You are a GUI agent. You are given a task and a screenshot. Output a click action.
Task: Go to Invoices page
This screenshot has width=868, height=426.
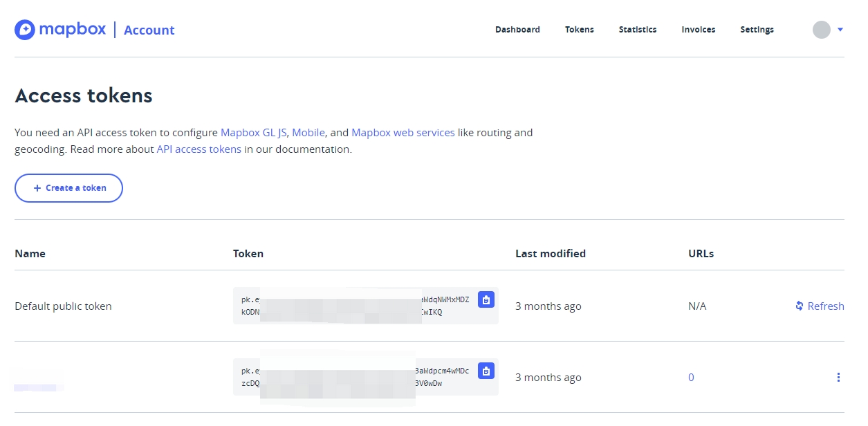tap(699, 30)
